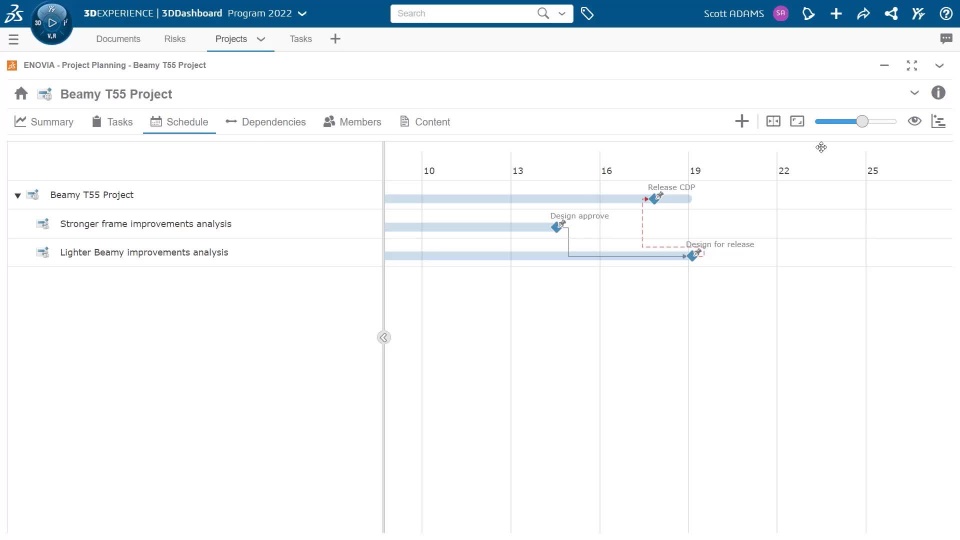Maximize the widget with expand icon
Image resolution: width=960 pixels, height=540 pixels.
tap(912, 65)
